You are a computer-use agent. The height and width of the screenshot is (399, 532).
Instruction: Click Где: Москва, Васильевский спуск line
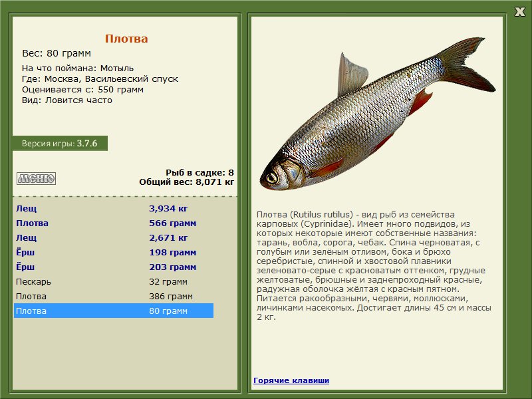[x=100, y=79]
